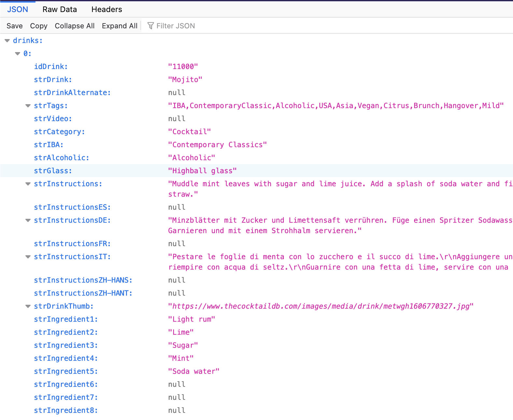Select the strGlass key
Viewport: 513px width, 420px height.
(x=53, y=171)
